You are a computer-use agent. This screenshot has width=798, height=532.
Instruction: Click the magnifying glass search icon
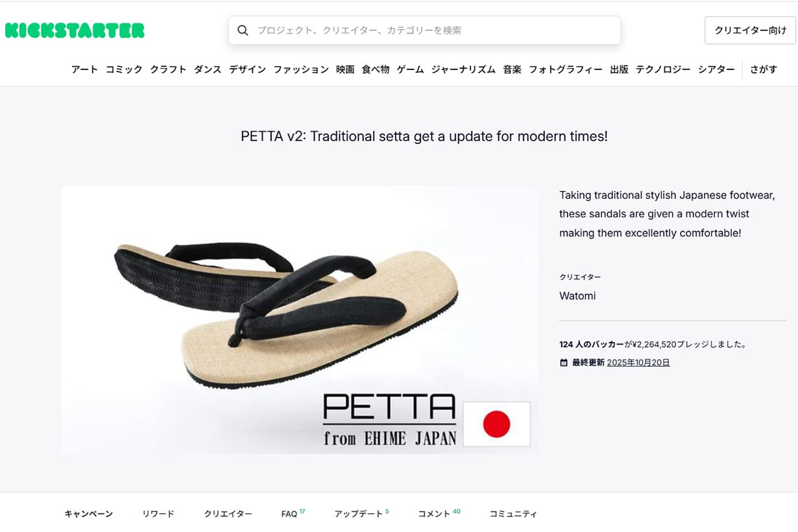click(x=243, y=30)
